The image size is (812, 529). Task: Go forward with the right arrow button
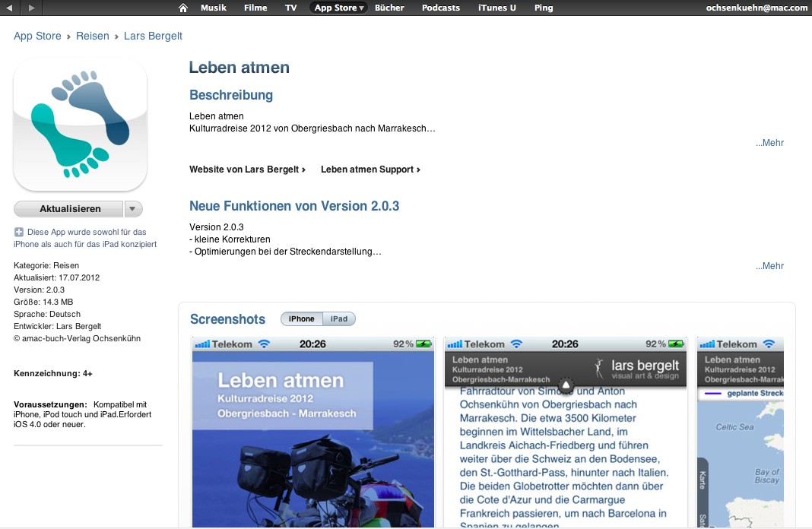tap(32, 8)
